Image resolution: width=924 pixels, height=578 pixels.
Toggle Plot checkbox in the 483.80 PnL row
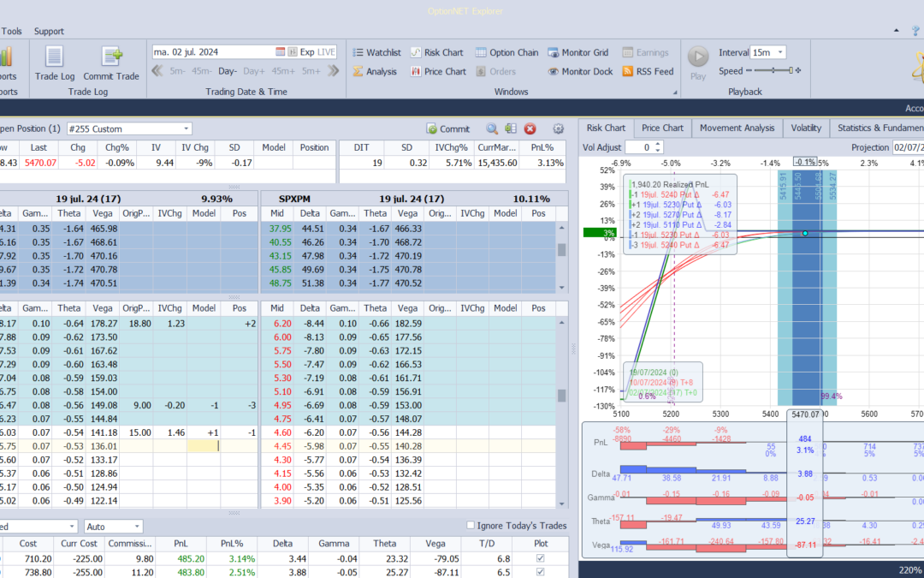click(x=541, y=572)
